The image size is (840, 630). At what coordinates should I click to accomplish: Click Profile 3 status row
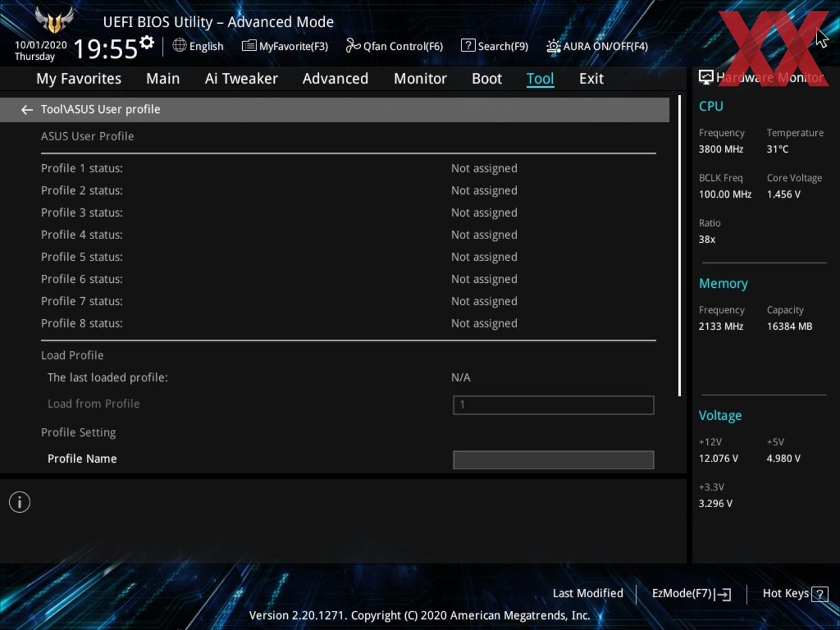348,212
